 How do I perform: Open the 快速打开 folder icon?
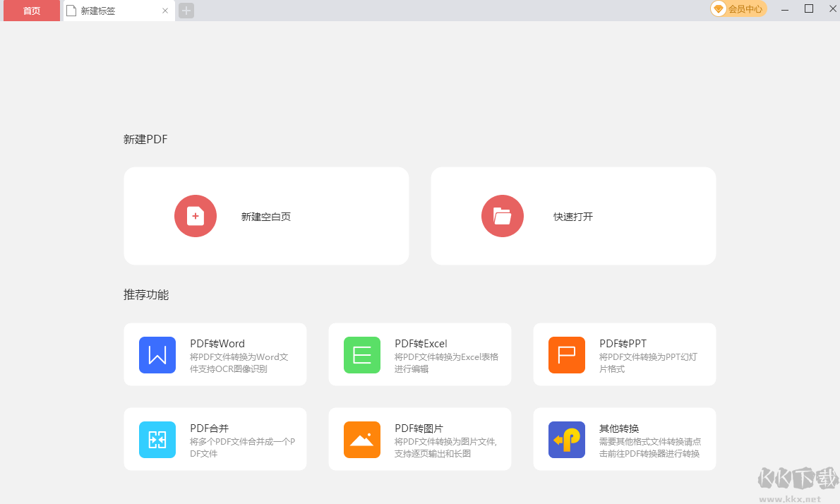503,216
